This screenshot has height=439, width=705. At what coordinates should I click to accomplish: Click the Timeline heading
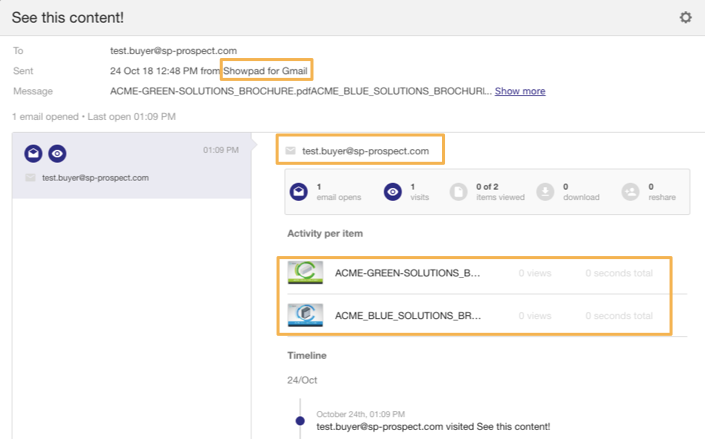tap(307, 355)
